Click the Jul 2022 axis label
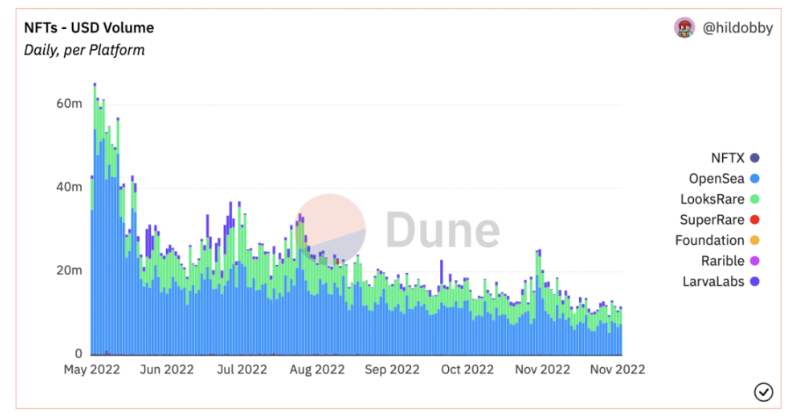Viewport: 793px width, 416px height. (242, 369)
